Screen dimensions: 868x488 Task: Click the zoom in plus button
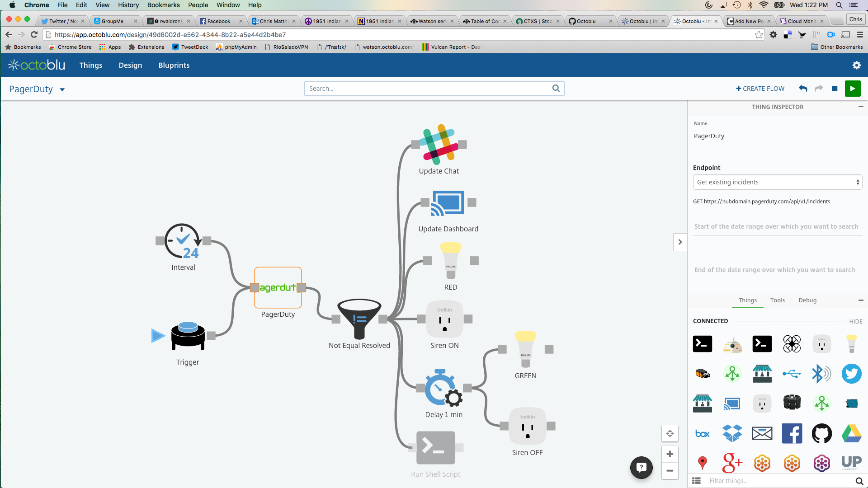pos(670,454)
